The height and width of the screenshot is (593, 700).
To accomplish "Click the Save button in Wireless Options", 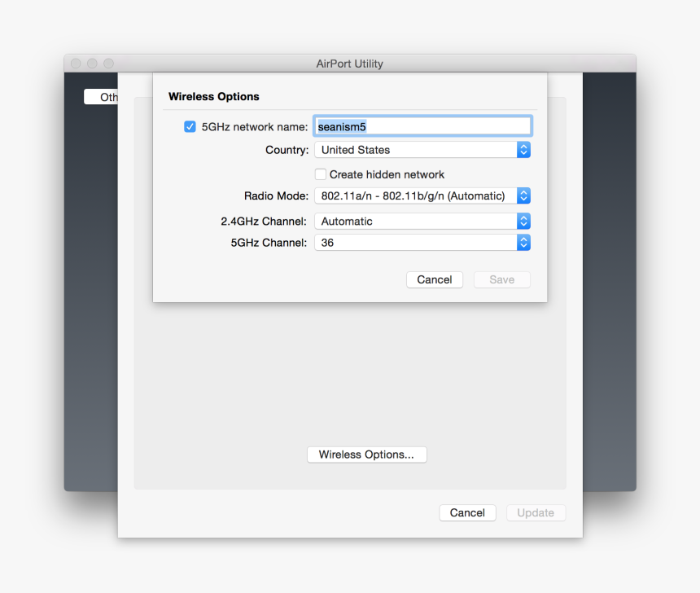I will coord(501,279).
